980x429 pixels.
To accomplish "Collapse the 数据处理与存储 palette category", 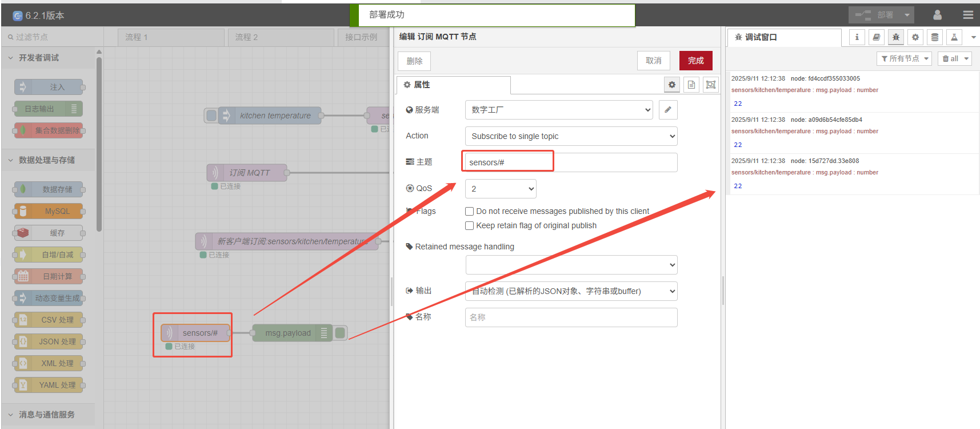I will tap(48, 160).
